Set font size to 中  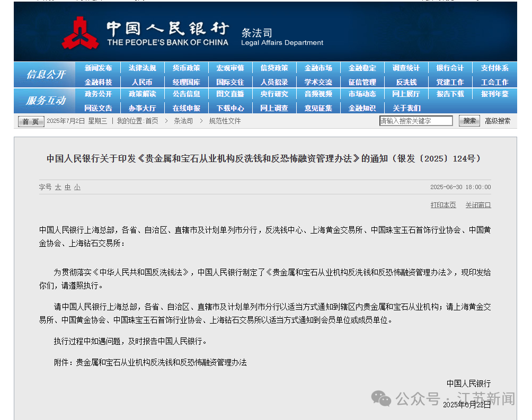(x=67, y=187)
